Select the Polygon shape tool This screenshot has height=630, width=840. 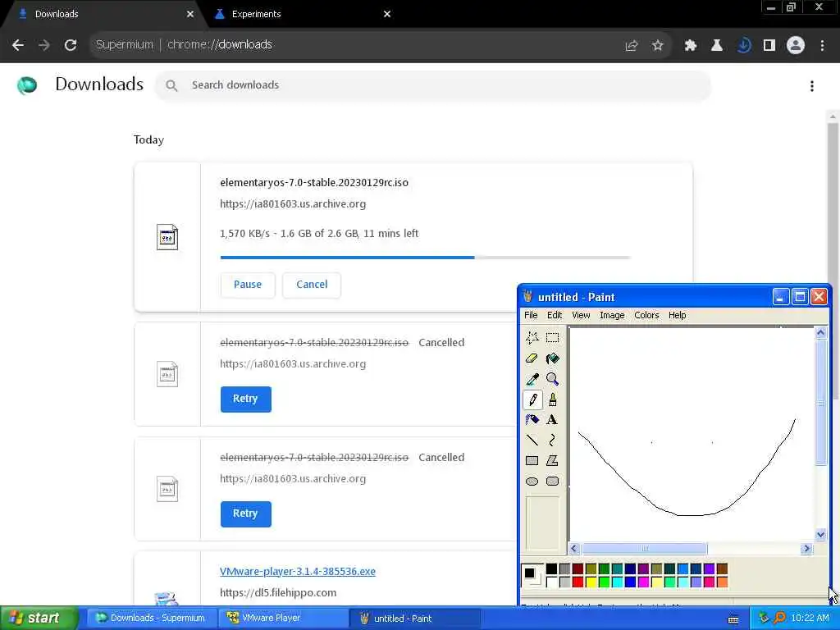point(552,461)
